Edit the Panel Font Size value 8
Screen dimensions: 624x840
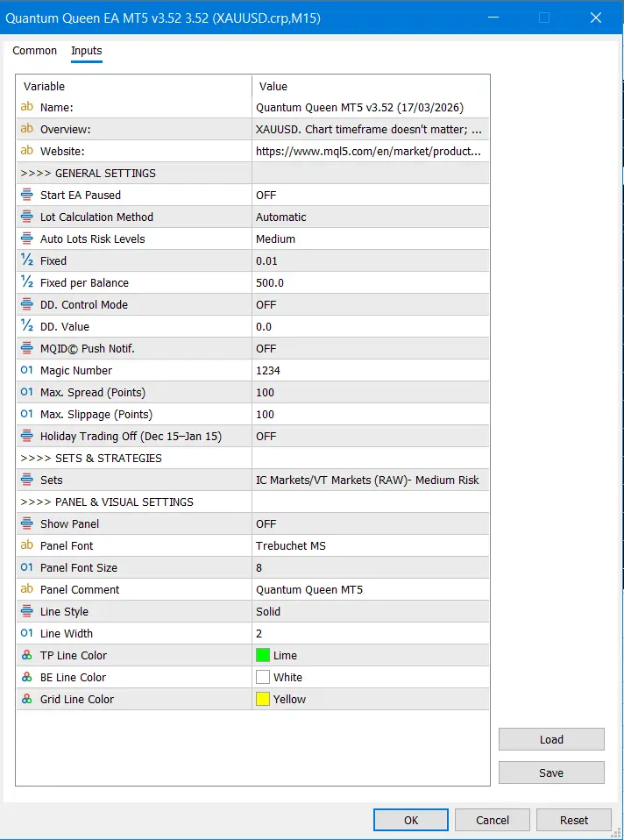coord(371,567)
